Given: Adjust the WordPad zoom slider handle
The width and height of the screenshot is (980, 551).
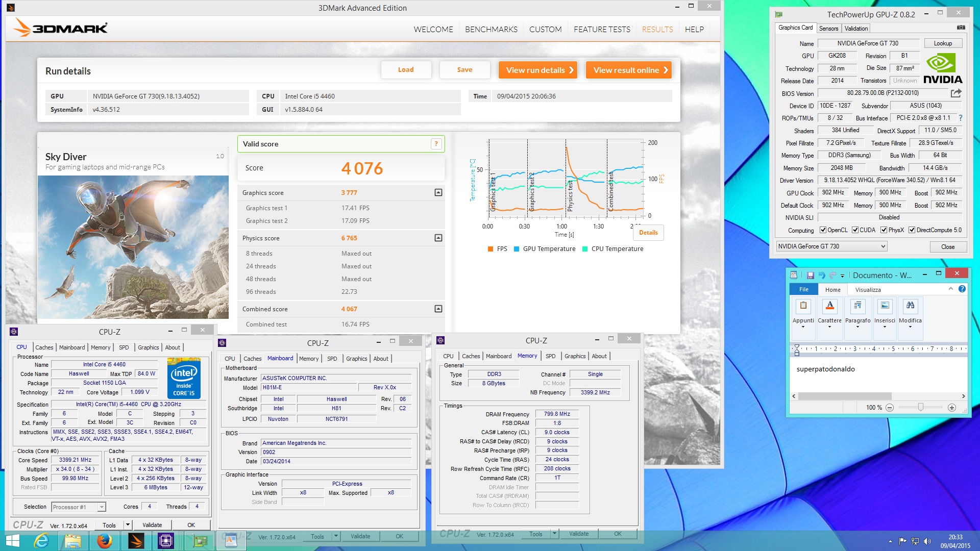Looking at the screenshot, I should point(920,407).
